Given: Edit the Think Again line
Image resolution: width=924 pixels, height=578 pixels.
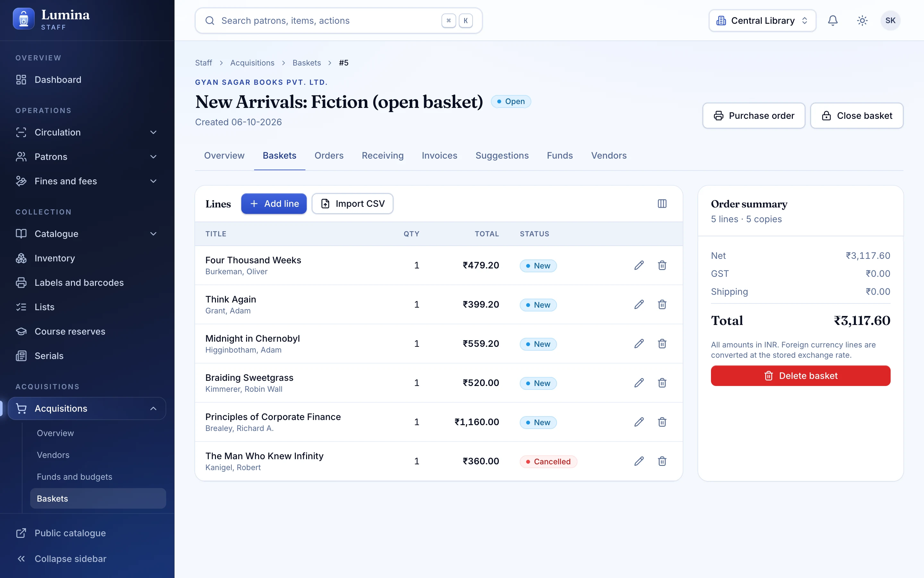Looking at the screenshot, I should [639, 305].
